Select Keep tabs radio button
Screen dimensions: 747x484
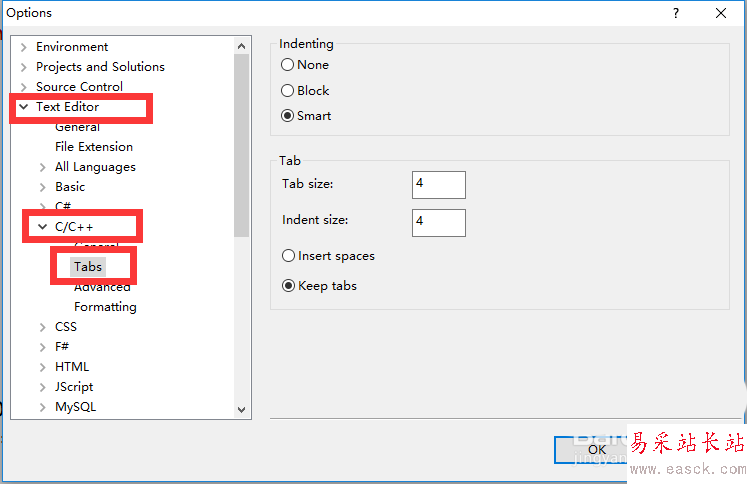click(289, 286)
